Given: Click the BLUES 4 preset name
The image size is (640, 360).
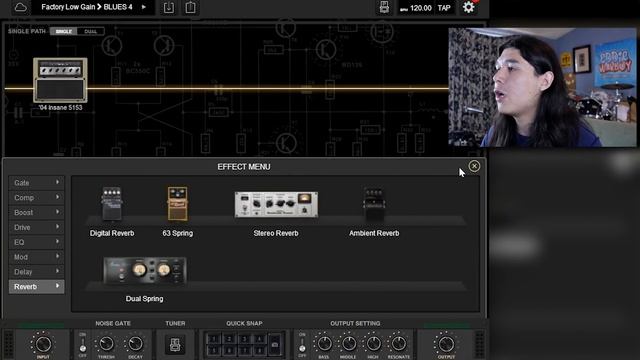Looking at the screenshot, I should point(118,7).
